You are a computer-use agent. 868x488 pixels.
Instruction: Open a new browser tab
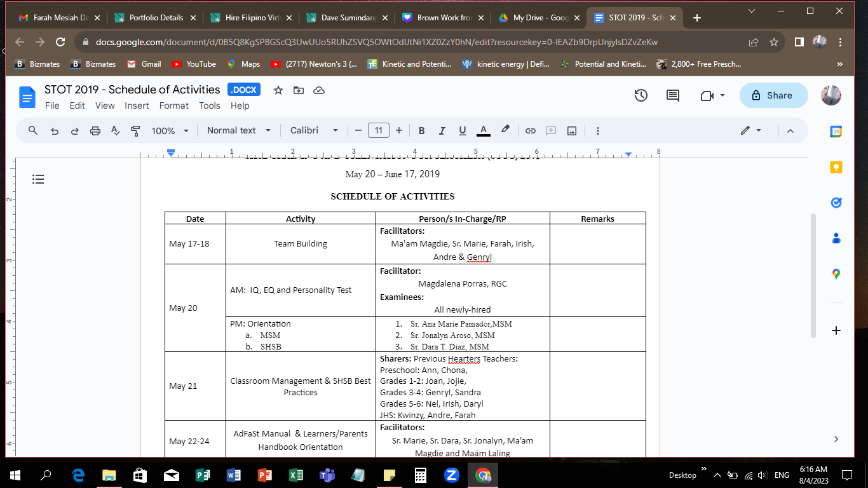coord(697,18)
